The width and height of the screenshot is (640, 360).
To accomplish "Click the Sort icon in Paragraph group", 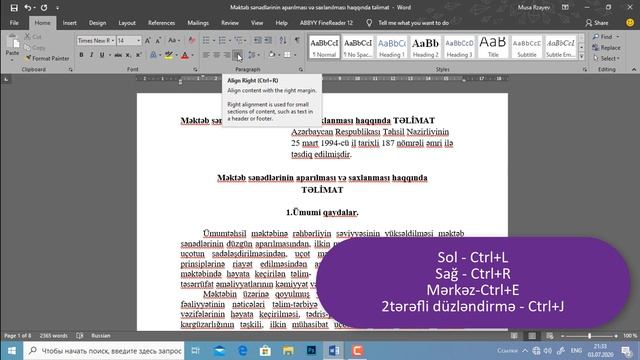I will click(x=283, y=40).
